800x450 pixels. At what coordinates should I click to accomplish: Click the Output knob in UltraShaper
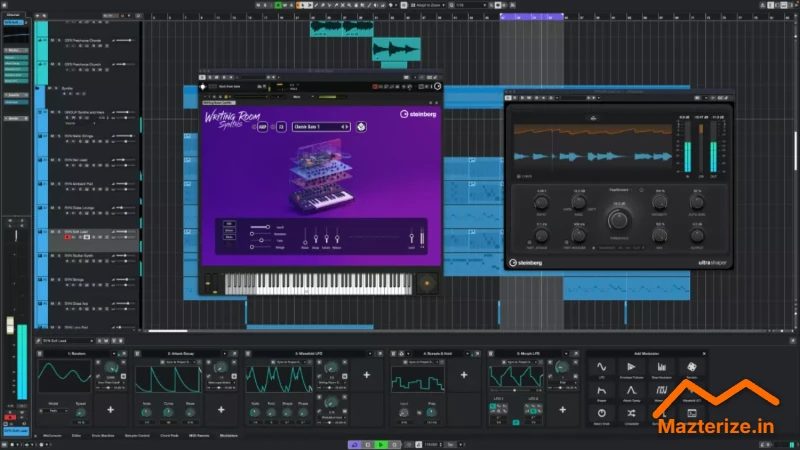tap(697, 236)
